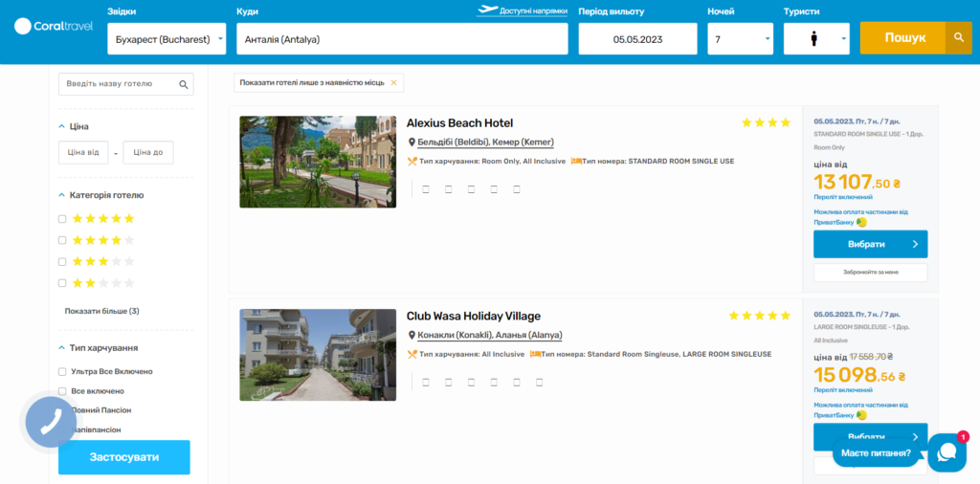Image resolution: width=980 pixels, height=484 pixels.
Task: Click Вибрати for Alexius Beach Hotel
Action: click(x=871, y=244)
